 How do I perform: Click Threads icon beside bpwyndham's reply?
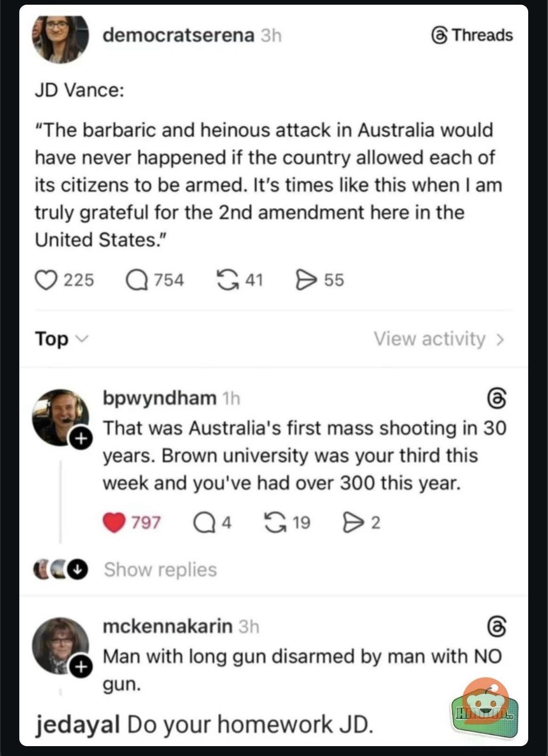click(x=497, y=398)
